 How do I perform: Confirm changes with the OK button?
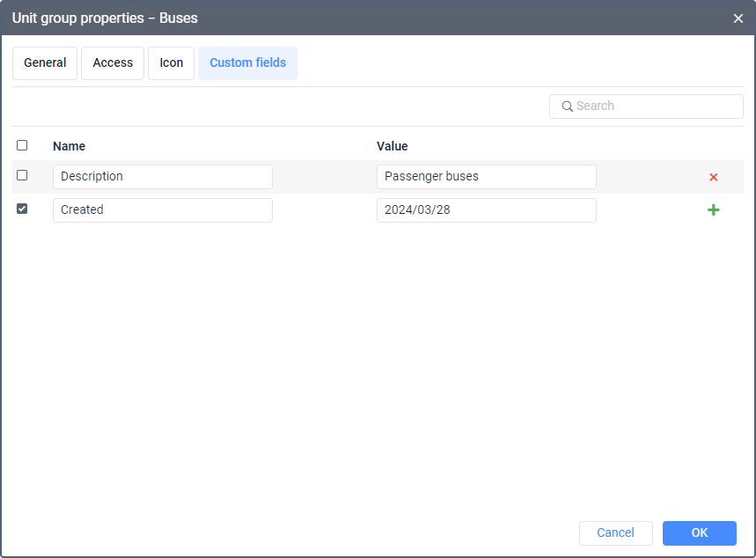pyautogui.click(x=699, y=532)
